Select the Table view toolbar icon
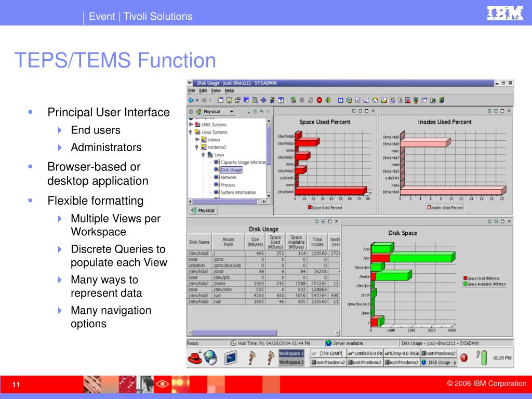The width and height of the screenshot is (532, 399). point(340,100)
